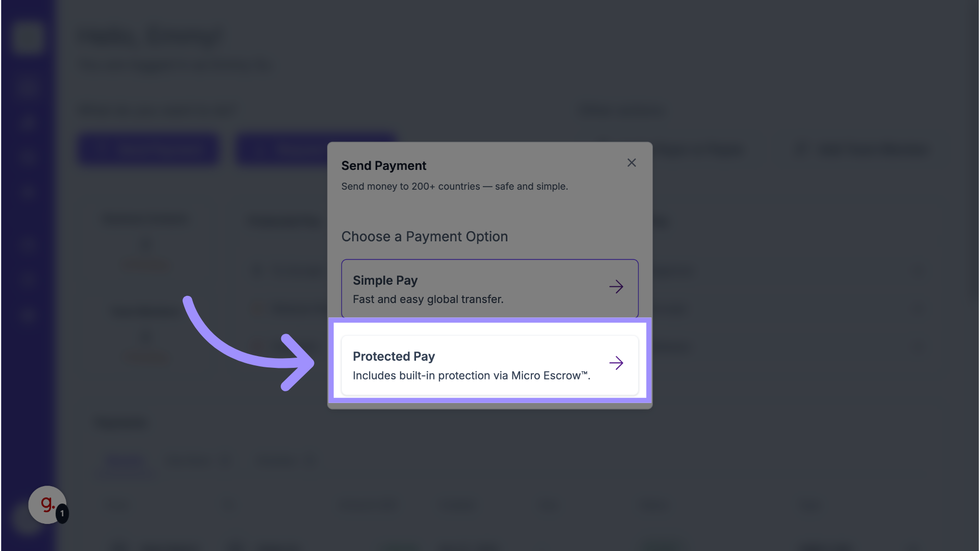Click the "Choose a Payment Option" heading
This screenshot has height=551, width=980.
tap(424, 237)
